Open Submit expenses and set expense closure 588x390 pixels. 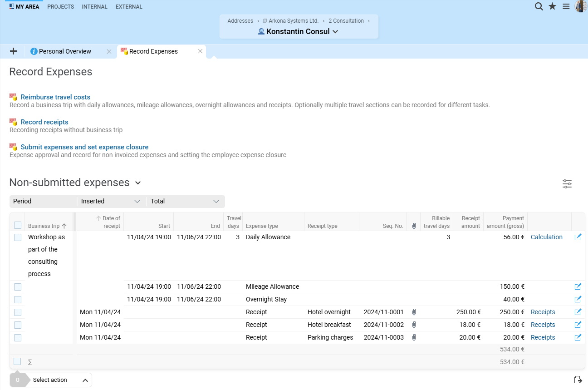click(84, 147)
